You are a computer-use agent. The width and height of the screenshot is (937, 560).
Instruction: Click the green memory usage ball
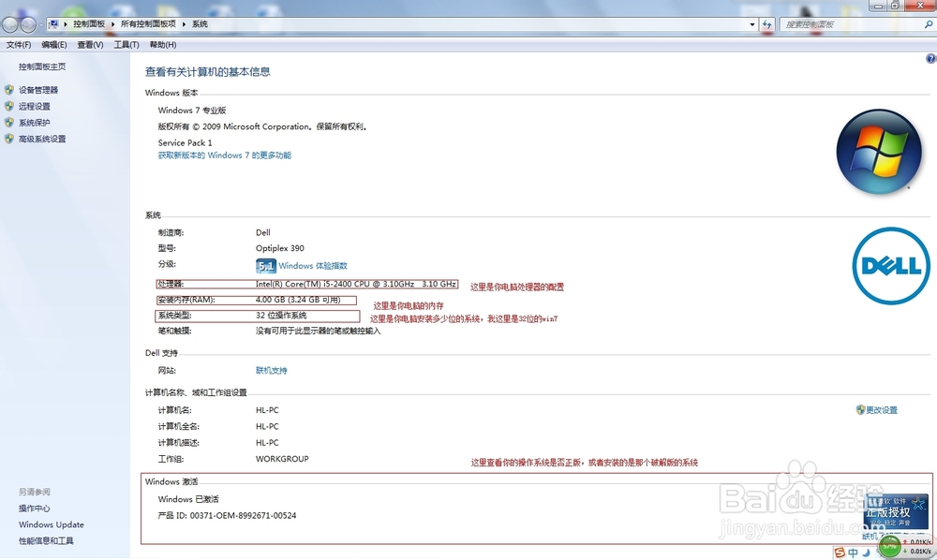coord(890,546)
